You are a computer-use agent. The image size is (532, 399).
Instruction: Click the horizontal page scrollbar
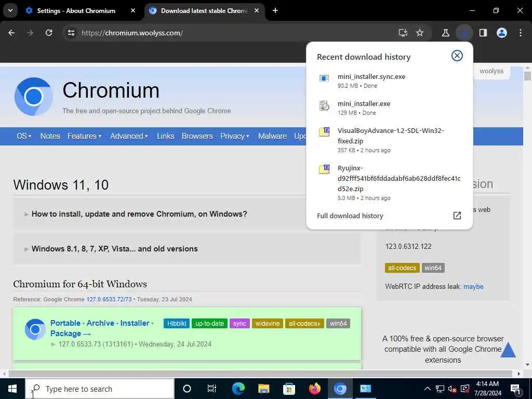(261, 374)
